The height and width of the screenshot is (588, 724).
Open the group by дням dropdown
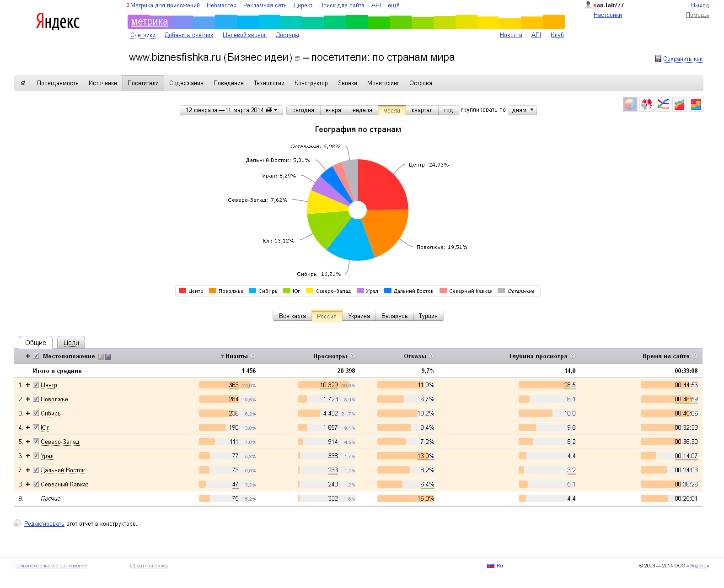pos(522,110)
